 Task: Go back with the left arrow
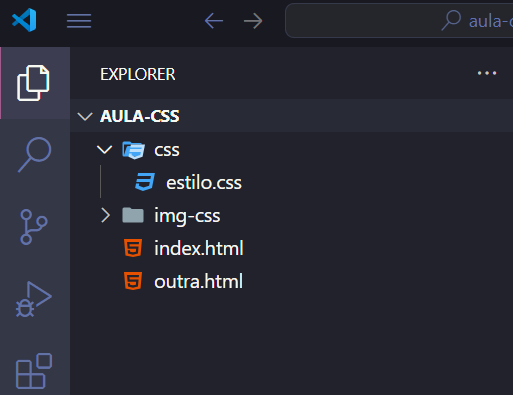pyautogui.click(x=214, y=21)
